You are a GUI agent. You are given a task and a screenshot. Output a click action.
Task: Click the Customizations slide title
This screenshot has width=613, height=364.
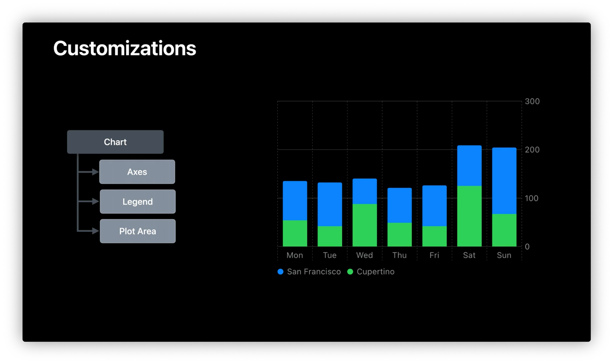point(125,48)
